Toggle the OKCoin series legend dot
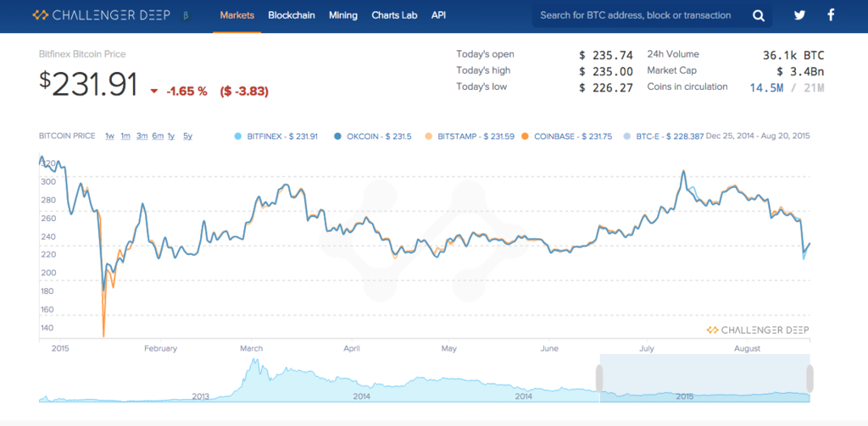The width and height of the screenshot is (868, 426). [x=337, y=136]
